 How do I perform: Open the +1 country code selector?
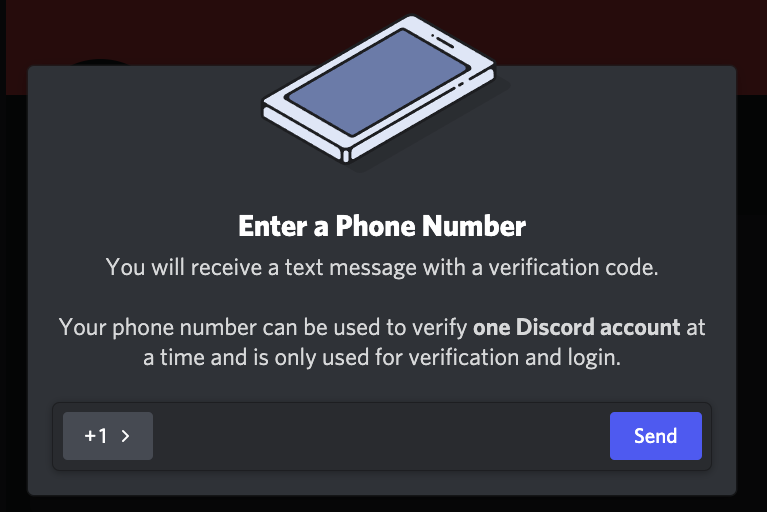108,436
